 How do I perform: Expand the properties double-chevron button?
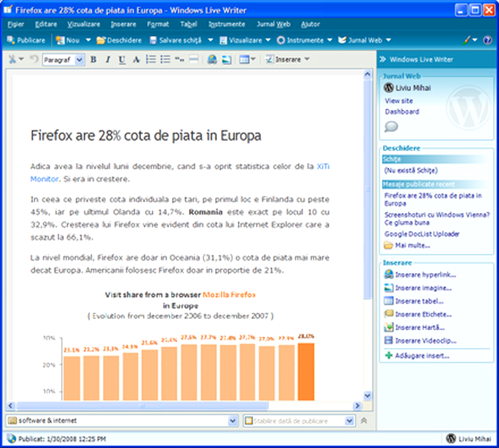tap(364, 421)
